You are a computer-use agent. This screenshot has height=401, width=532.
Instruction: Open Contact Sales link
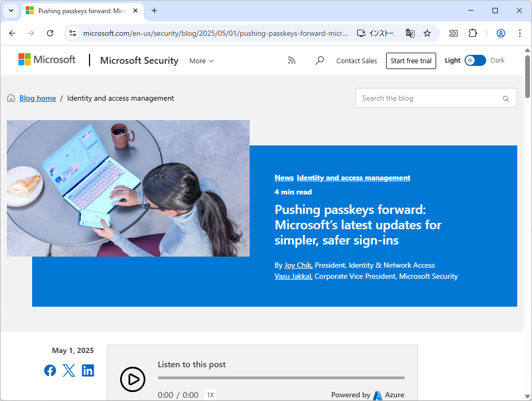(x=357, y=61)
